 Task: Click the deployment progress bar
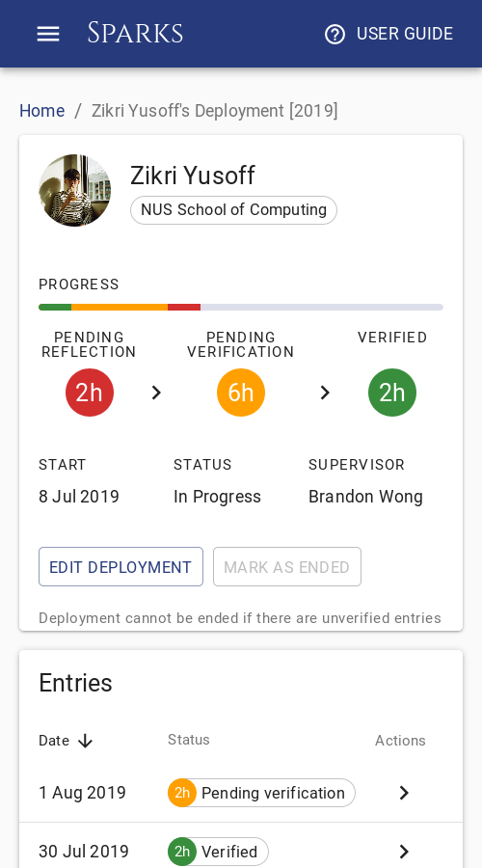(241, 308)
